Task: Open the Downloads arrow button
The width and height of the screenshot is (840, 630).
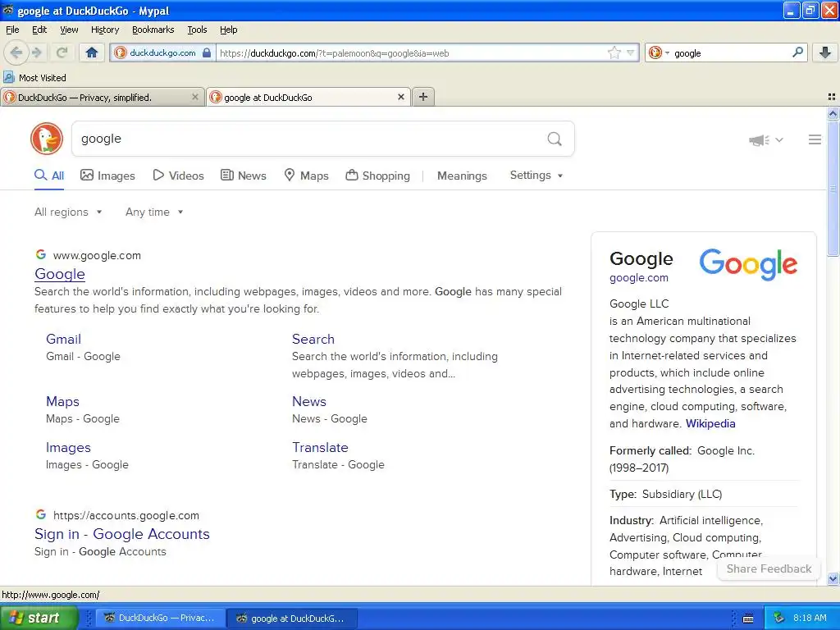Action: (825, 52)
